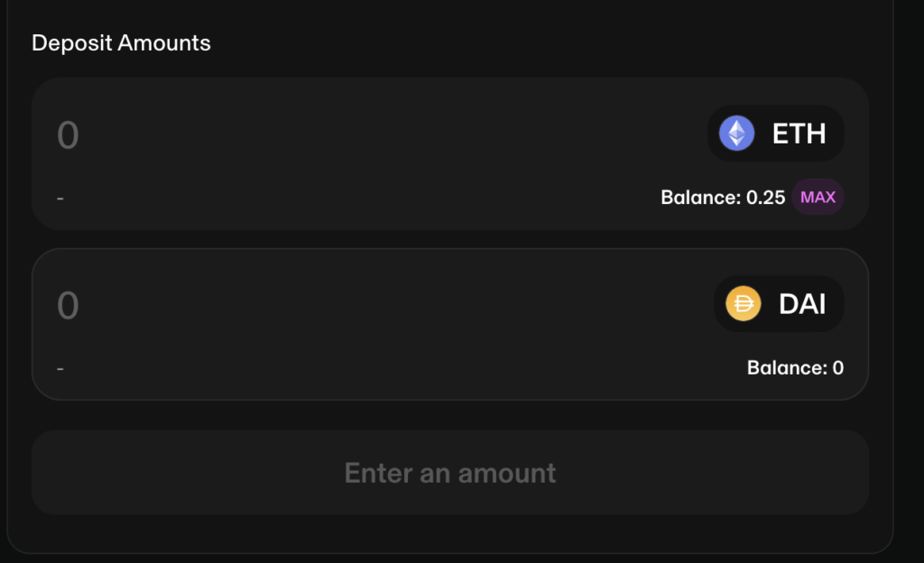Click the orange DAI coin icon
924x563 pixels.
click(744, 304)
